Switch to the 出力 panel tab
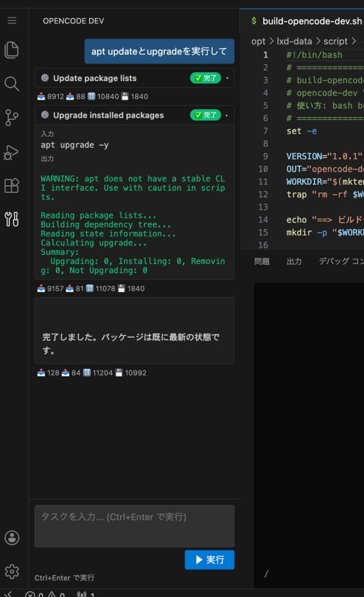This screenshot has height=597, width=364. 294,262
